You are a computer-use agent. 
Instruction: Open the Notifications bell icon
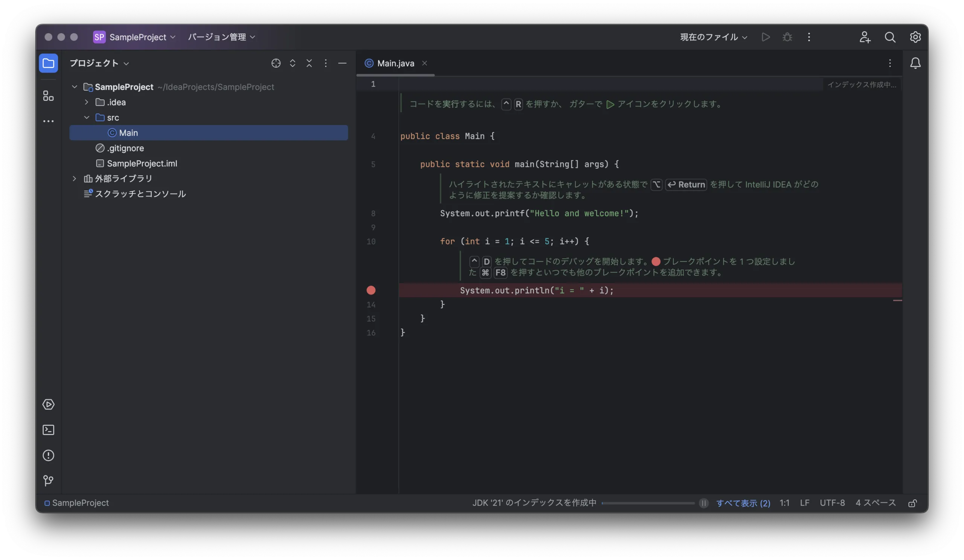(x=915, y=63)
